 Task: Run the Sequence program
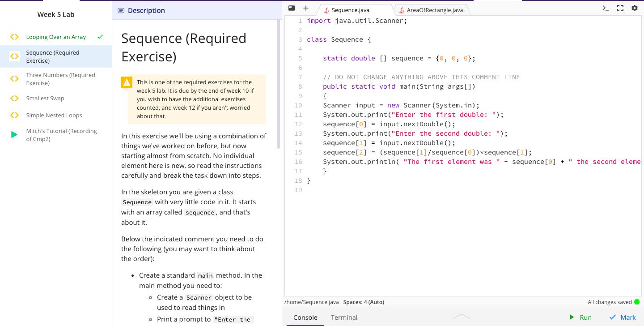coord(580,317)
